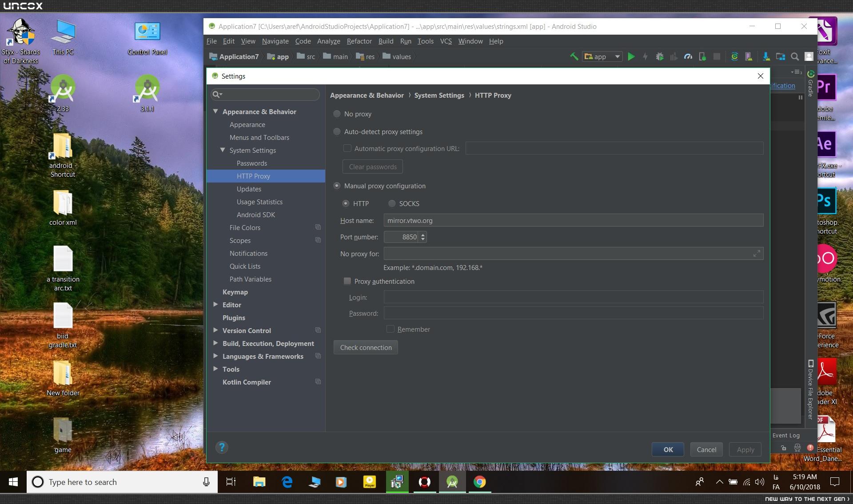Open the File menu

[x=211, y=41]
